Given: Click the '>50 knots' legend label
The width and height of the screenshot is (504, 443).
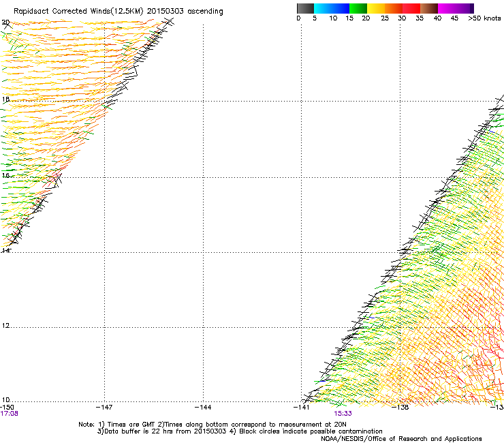Looking at the screenshot, I should [484, 18].
